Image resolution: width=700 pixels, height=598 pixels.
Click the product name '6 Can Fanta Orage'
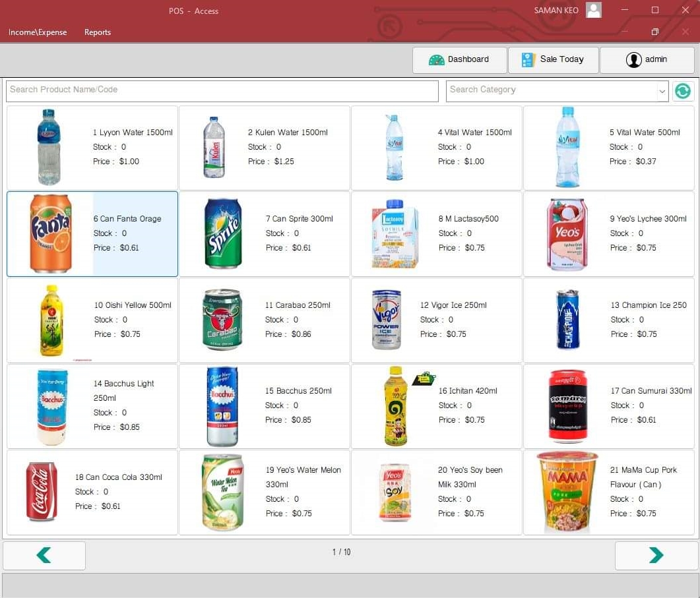coord(127,219)
